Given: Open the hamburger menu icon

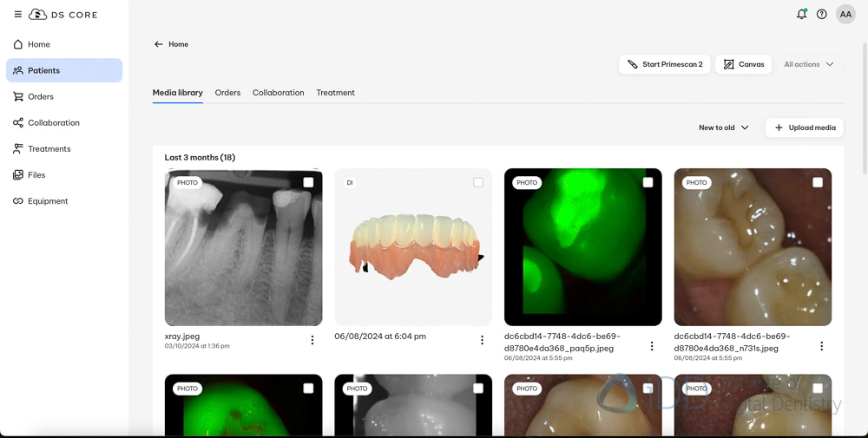Looking at the screenshot, I should 17,15.
